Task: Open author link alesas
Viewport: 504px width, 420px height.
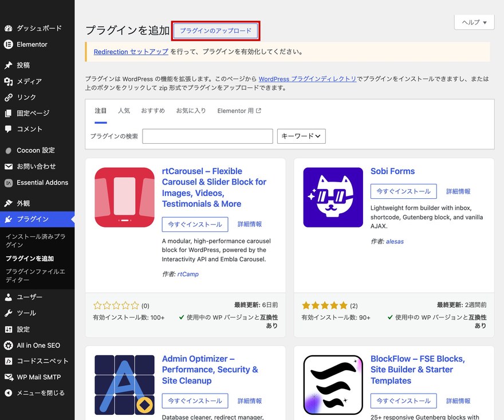Action: (x=395, y=242)
